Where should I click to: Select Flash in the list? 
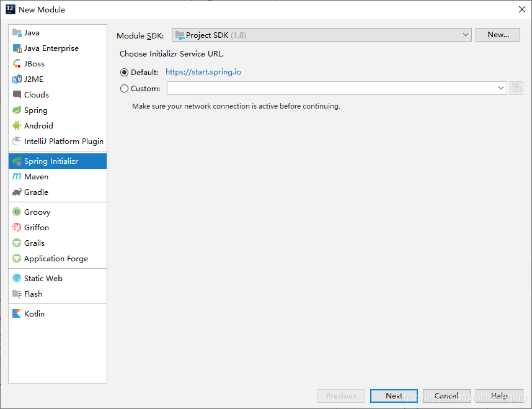[58, 294]
